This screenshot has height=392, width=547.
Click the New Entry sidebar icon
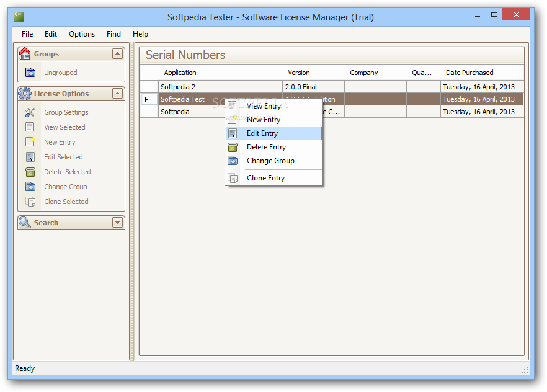click(30, 142)
